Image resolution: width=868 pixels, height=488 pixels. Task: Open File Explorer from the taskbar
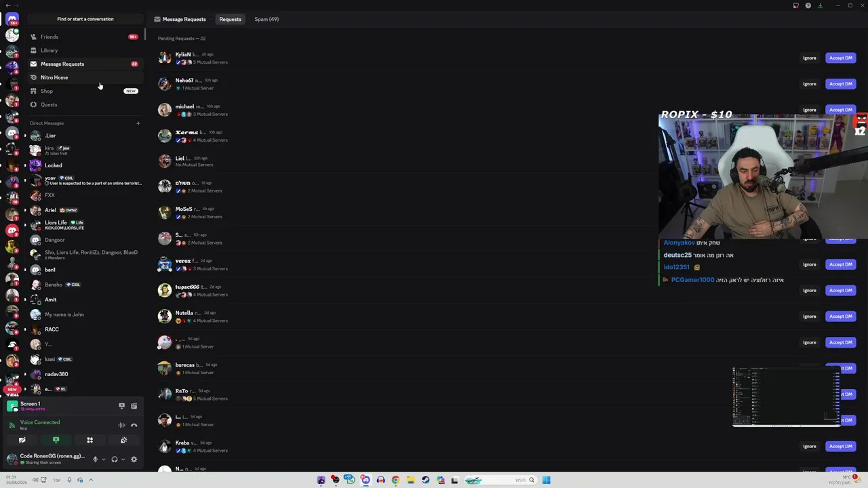click(x=410, y=480)
